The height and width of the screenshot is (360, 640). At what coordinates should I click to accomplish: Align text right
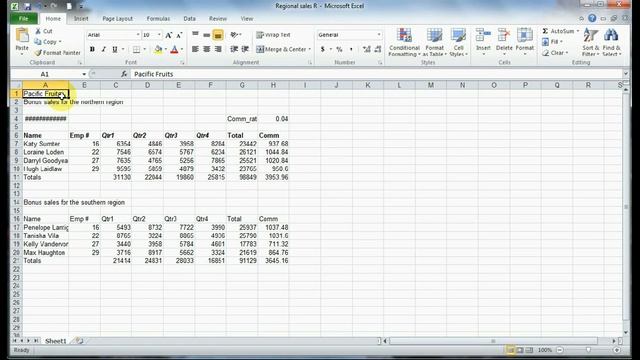pyautogui.click(x=218, y=49)
